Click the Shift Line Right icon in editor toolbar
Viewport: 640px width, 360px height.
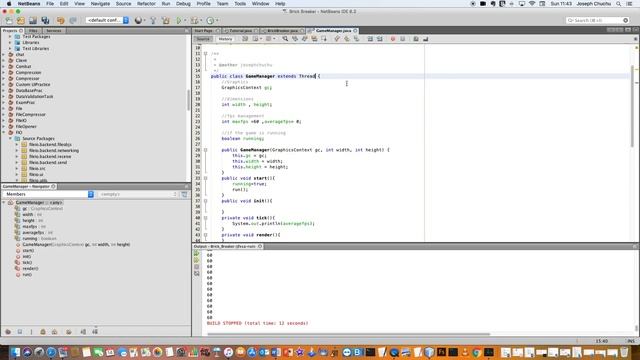(380, 39)
